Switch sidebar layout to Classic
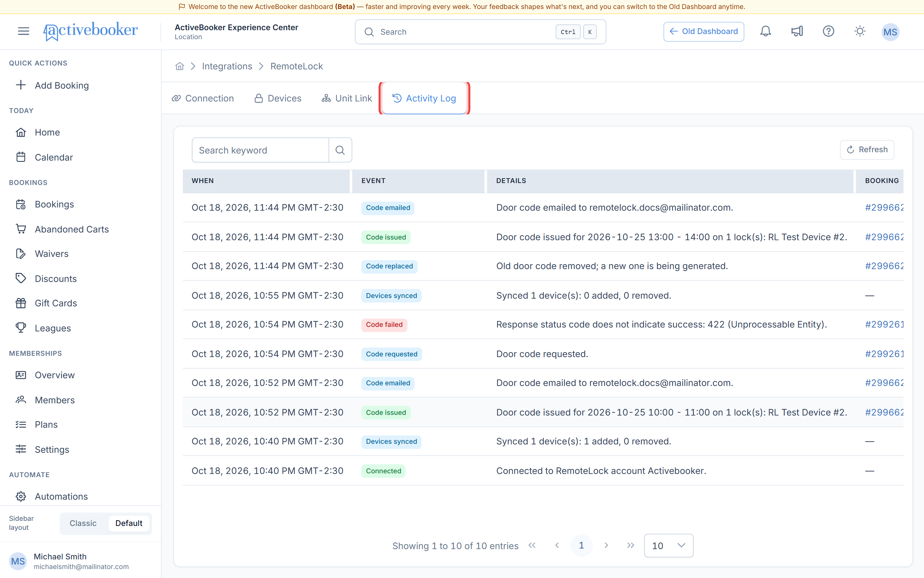 (83, 523)
